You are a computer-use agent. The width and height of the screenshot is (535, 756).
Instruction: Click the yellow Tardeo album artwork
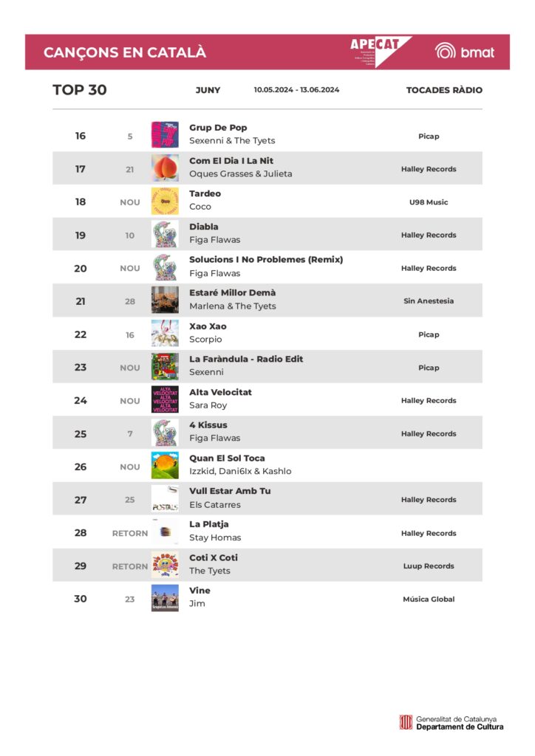(165, 201)
